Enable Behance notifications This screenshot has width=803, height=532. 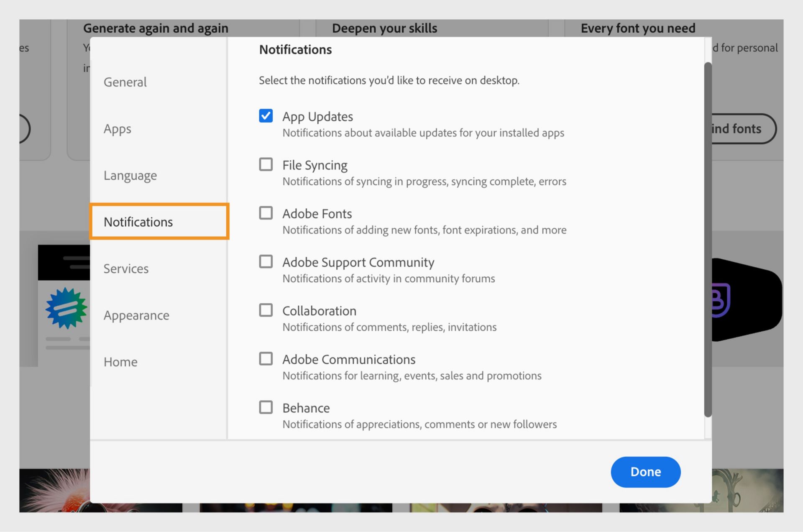(x=266, y=407)
